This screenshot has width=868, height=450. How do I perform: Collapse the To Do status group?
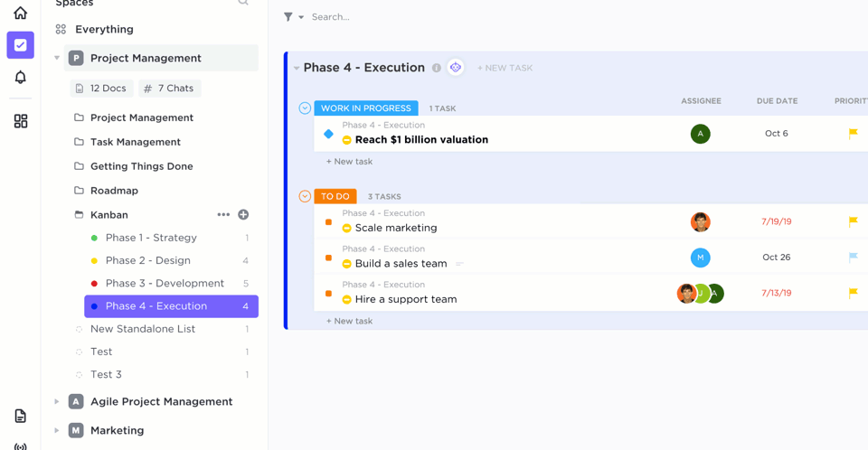(x=305, y=196)
